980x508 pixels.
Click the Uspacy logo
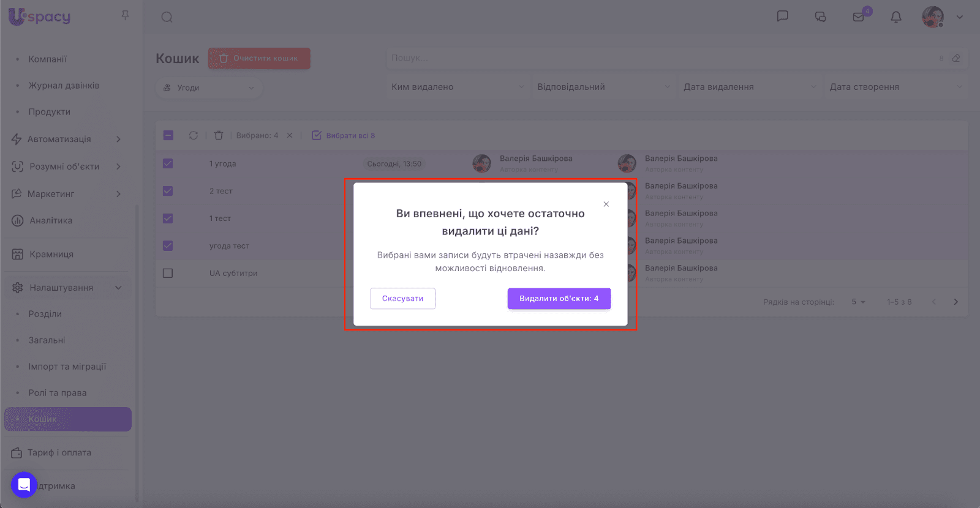click(40, 17)
